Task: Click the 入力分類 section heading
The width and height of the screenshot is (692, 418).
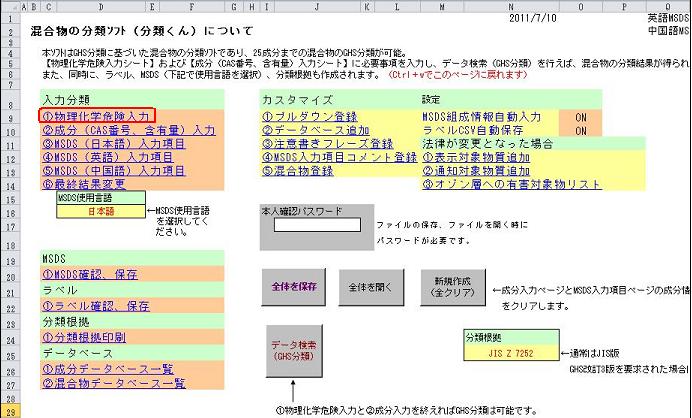Action: (x=66, y=100)
